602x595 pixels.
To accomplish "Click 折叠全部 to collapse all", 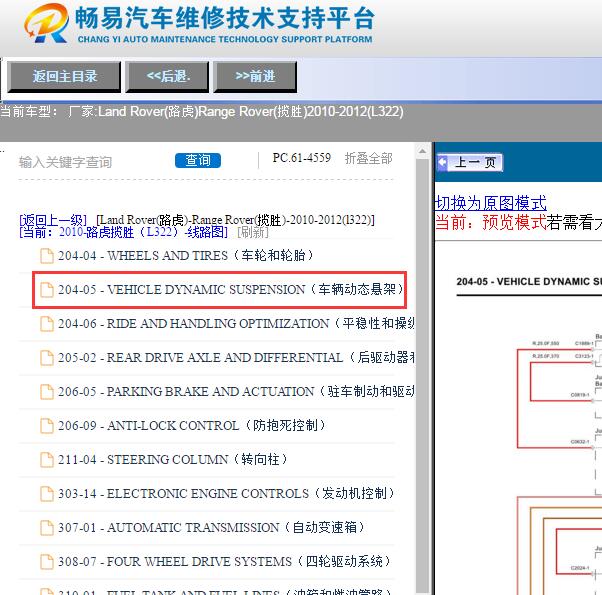I will 368,158.
